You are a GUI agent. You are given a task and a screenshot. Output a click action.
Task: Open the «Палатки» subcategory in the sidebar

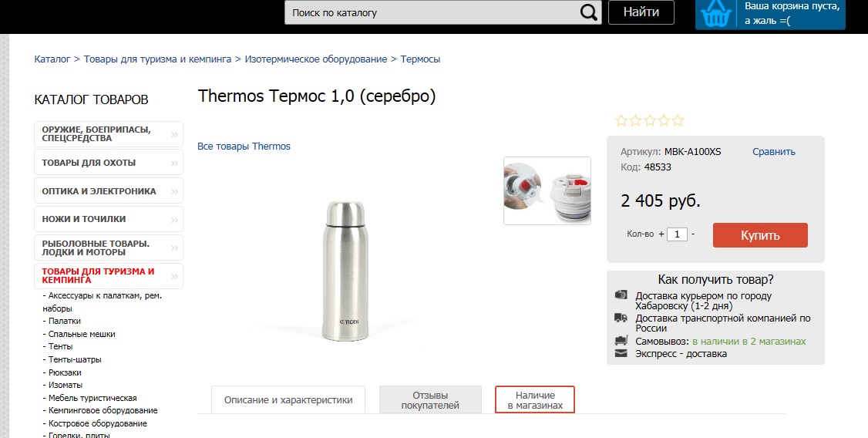click(x=65, y=321)
